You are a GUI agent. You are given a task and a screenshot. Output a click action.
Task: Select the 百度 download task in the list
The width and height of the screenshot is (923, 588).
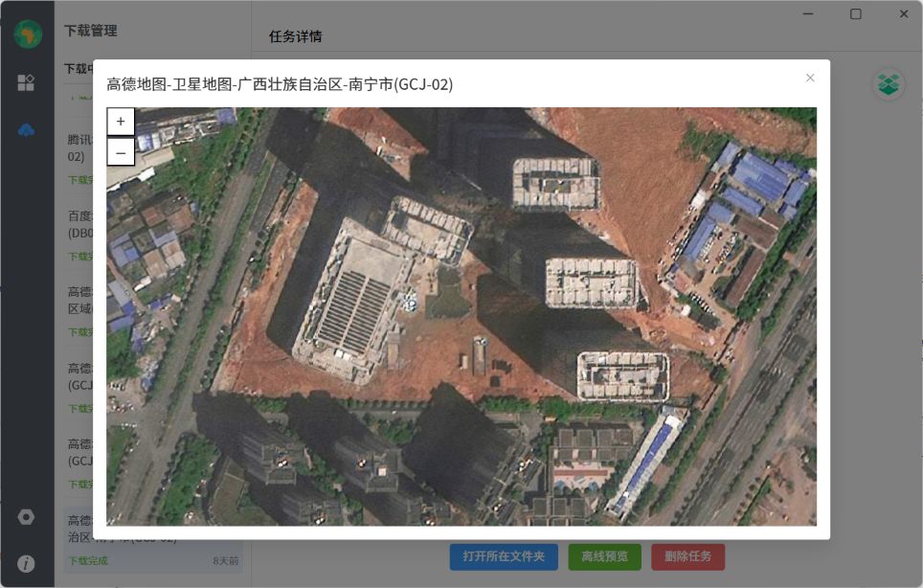coord(79,224)
